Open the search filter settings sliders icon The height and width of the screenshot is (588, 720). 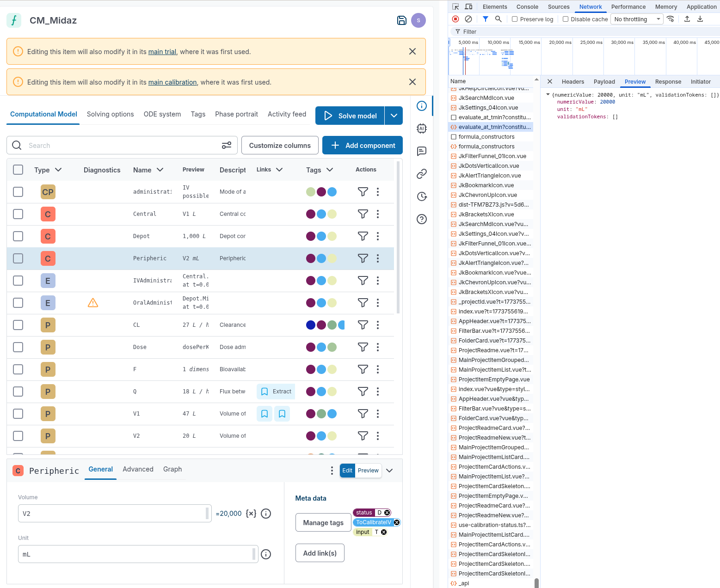point(226,145)
